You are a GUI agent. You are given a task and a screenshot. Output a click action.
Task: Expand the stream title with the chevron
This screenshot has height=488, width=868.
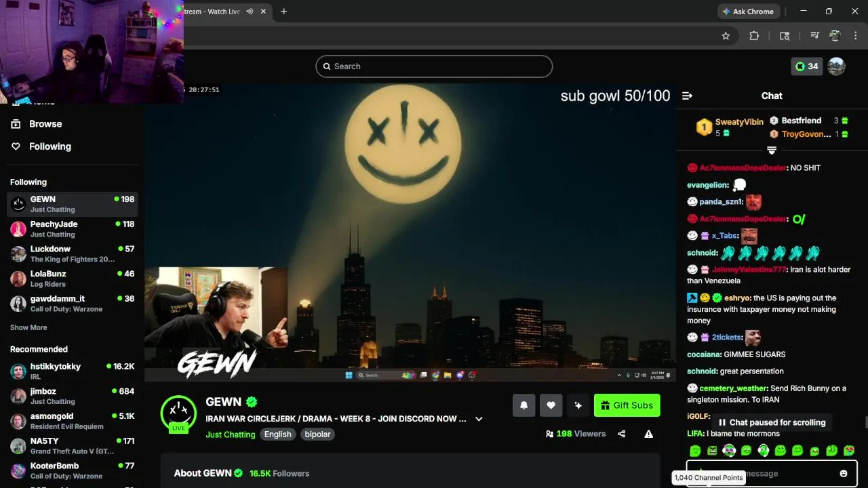[x=479, y=419]
